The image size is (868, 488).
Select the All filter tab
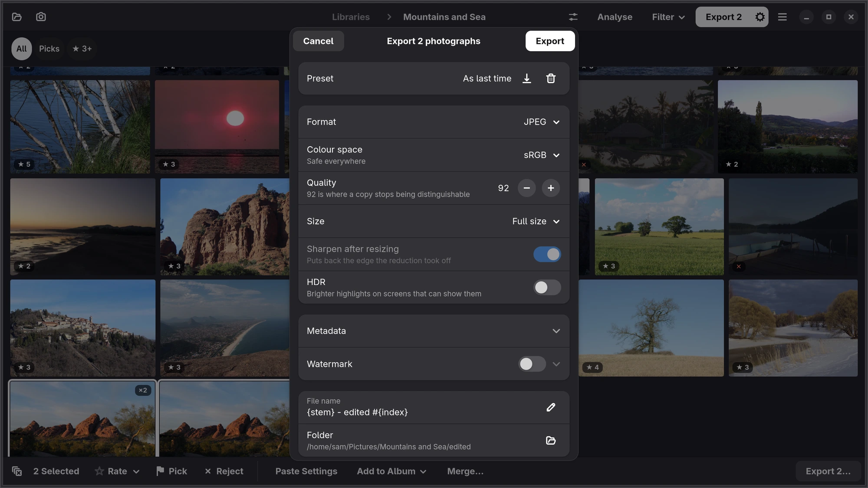pyautogui.click(x=22, y=49)
